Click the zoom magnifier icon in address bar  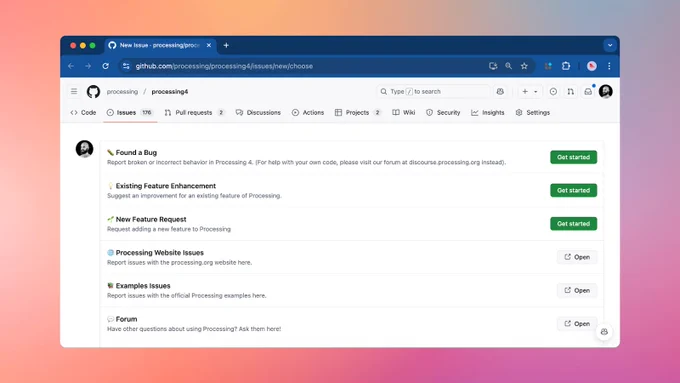point(508,66)
